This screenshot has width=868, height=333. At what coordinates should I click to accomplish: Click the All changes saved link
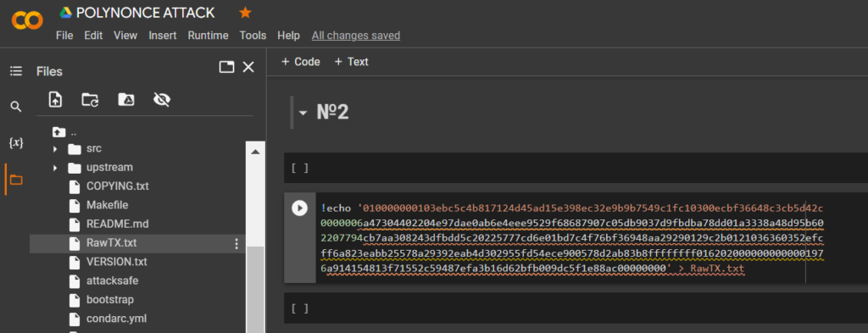tap(355, 36)
